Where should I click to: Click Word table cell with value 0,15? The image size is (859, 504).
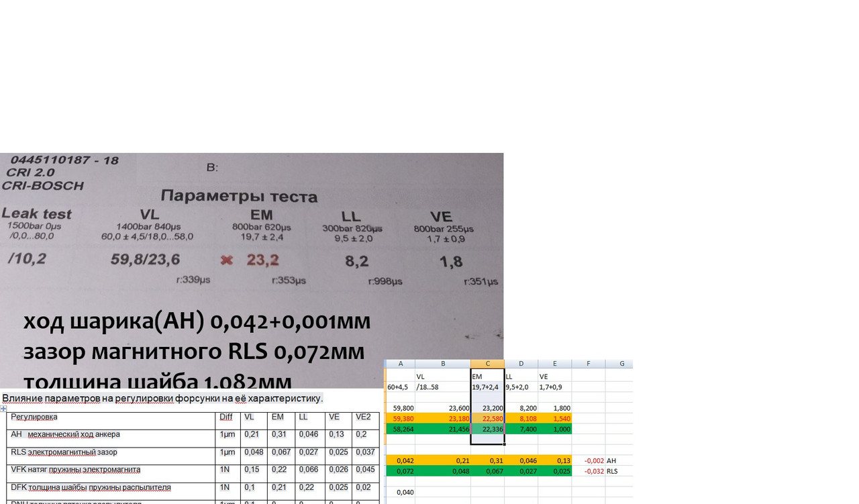(254, 474)
